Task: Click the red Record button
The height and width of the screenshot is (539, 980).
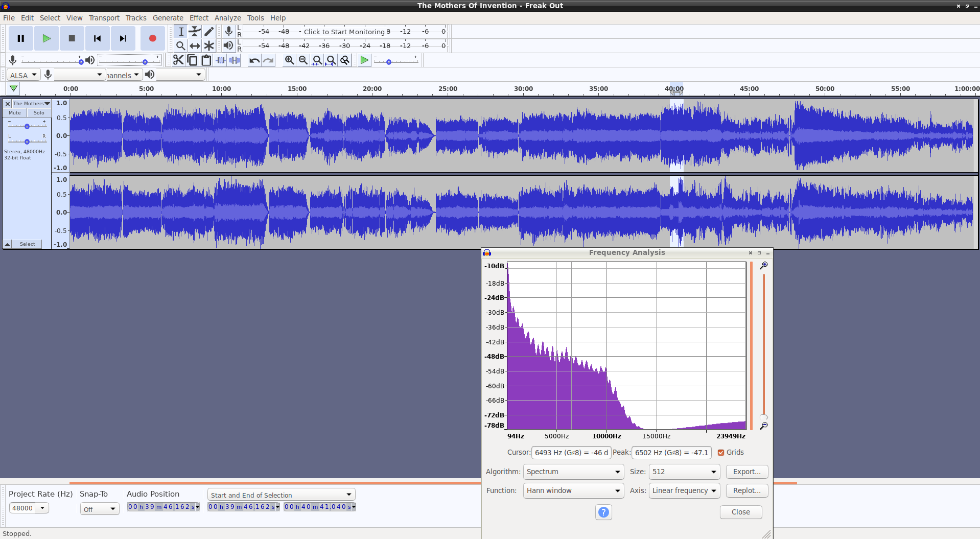Action: click(152, 38)
